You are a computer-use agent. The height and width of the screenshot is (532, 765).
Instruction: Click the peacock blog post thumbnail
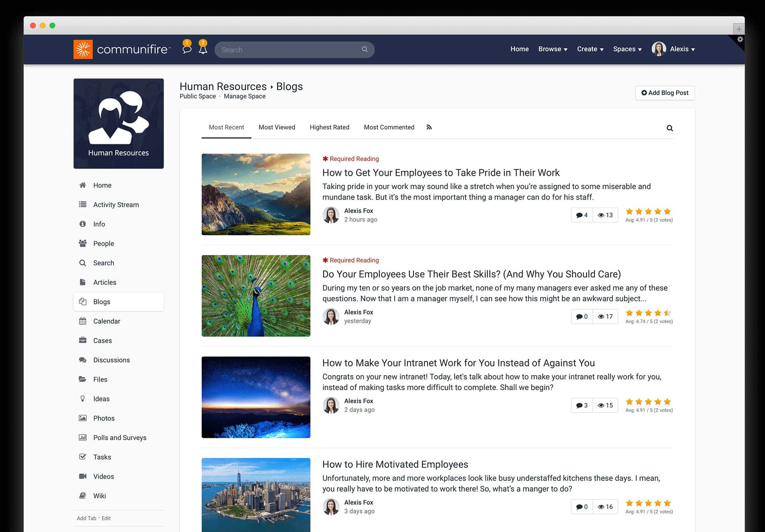[256, 296]
